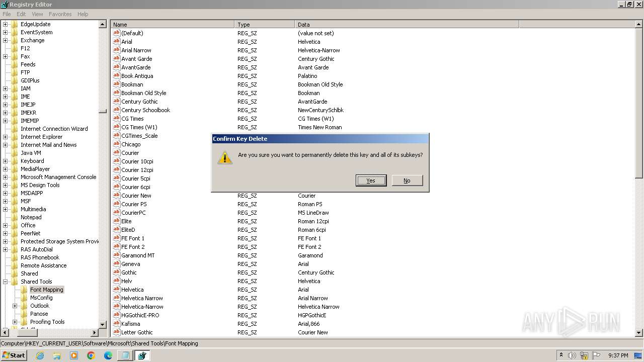The height and width of the screenshot is (362, 644).
Task: Open the Help menu
Action: (83, 14)
